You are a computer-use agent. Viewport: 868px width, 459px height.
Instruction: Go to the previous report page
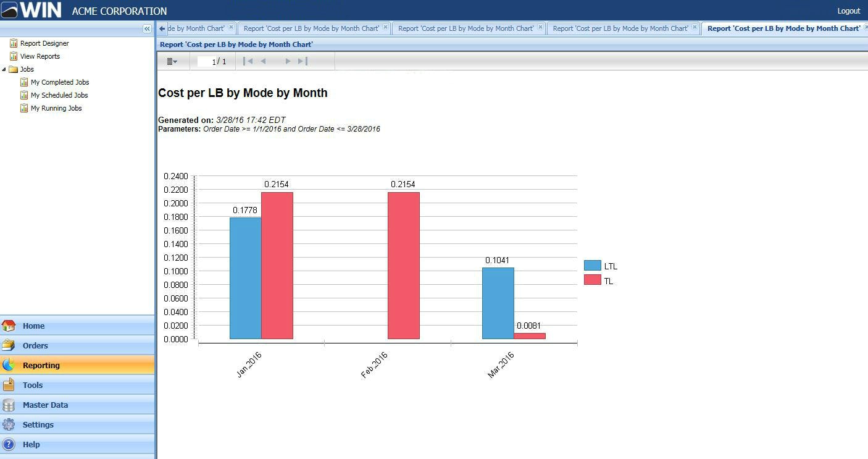pyautogui.click(x=263, y=61)
